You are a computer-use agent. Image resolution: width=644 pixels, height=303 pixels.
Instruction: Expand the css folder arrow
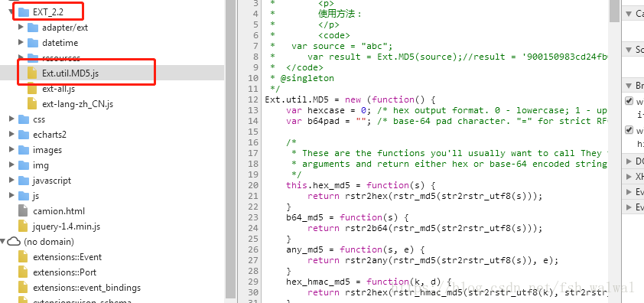pos(11,119)
